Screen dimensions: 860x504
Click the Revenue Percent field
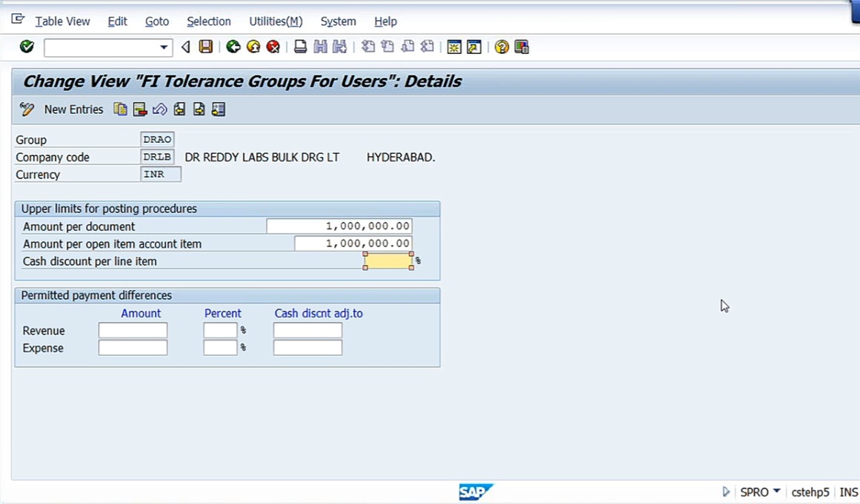[x=220, y=330]
